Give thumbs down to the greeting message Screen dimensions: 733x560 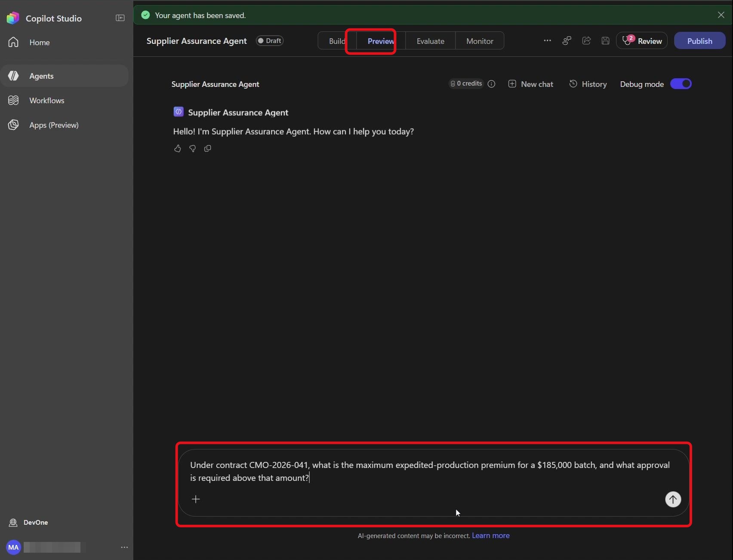pyautogui.click(x=192, y=148)
